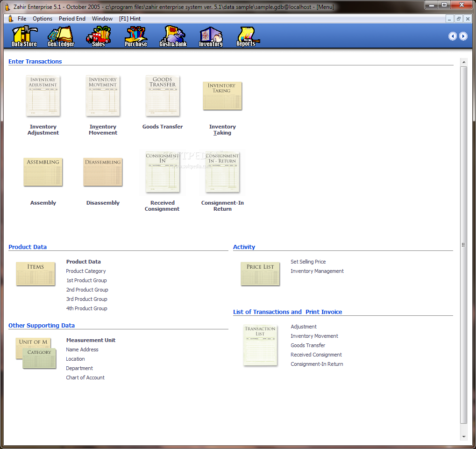Open the Department link
Screen dimensions: 476x449
(79, 368)
